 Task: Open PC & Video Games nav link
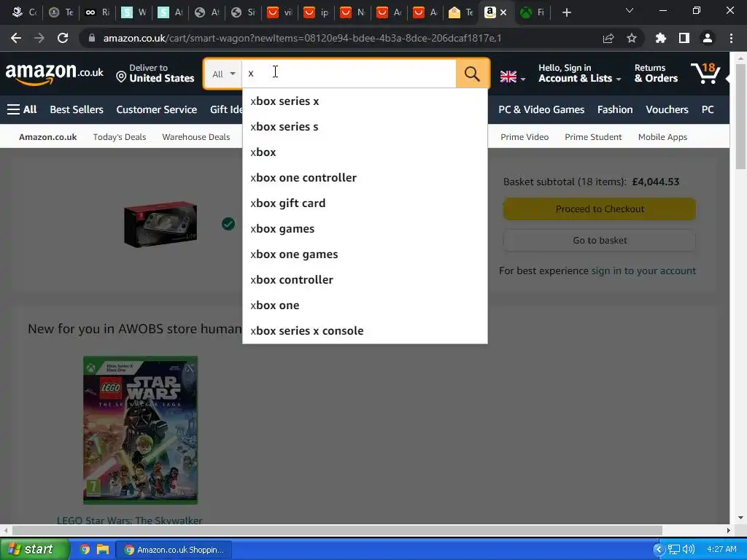[541, 109]
